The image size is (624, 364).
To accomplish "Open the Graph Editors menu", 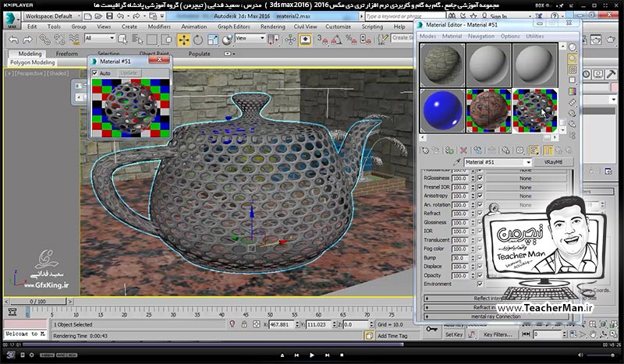I will point(233,27).
